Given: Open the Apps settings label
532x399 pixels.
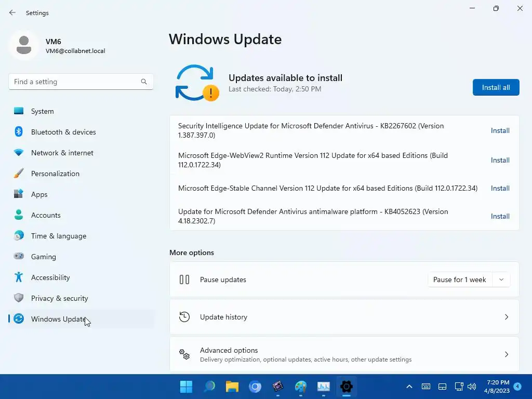Looking at the screenshot, I should pos(39,194).
